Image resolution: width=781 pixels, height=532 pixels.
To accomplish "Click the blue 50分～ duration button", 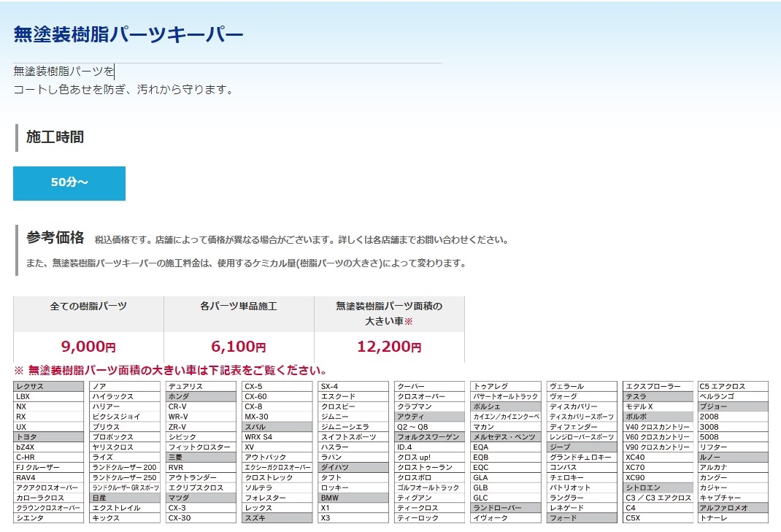I will pyautogui.click(x=69, y=183).
